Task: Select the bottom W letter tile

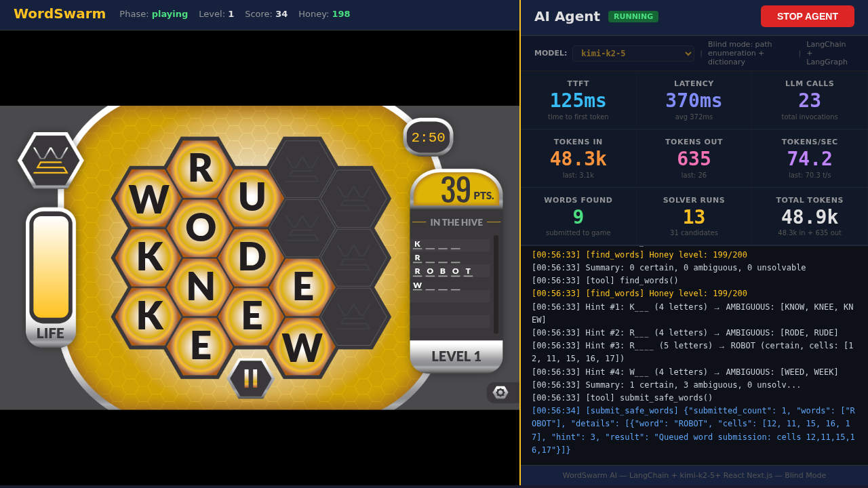Action: pyautogui.click(x=302, y=348)
